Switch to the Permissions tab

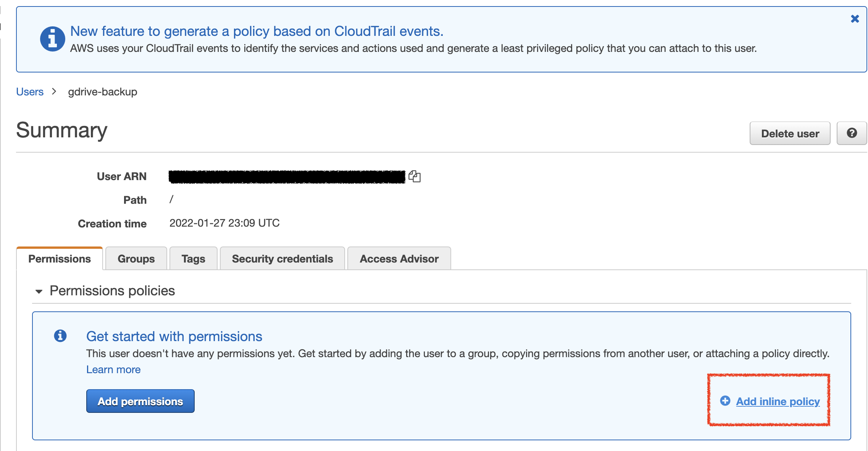[60, 259]
